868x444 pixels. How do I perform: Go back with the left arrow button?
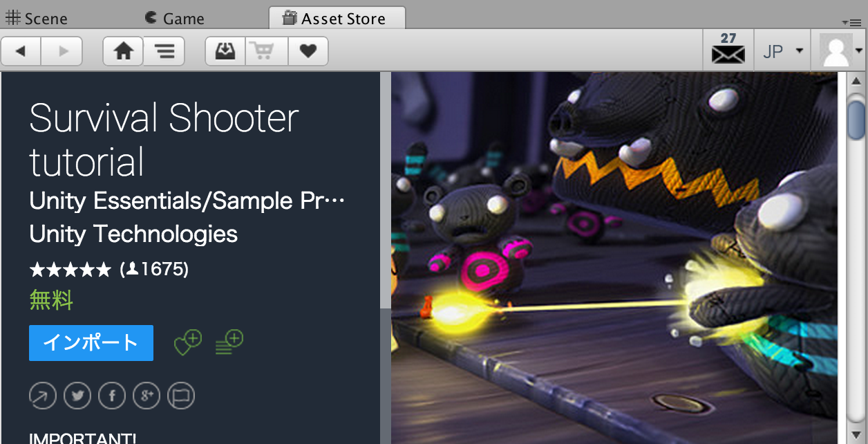(21, 51)
